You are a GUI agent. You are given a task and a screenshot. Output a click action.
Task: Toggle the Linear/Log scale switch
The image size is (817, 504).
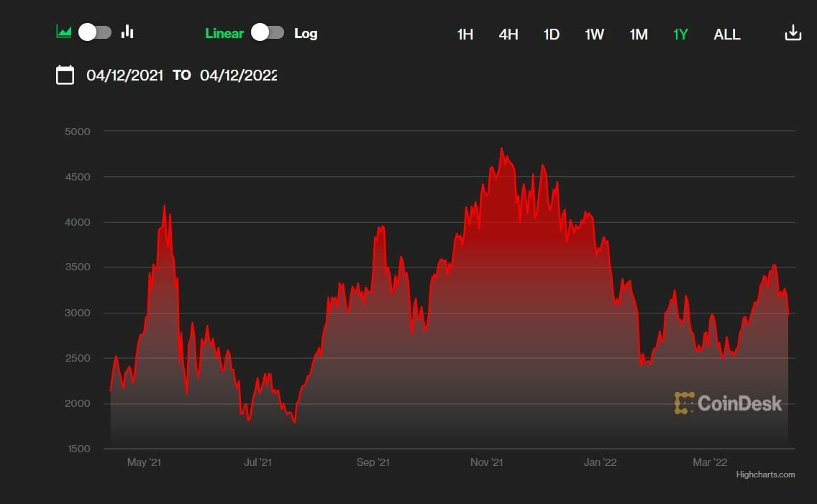click(x=268, y=32)
